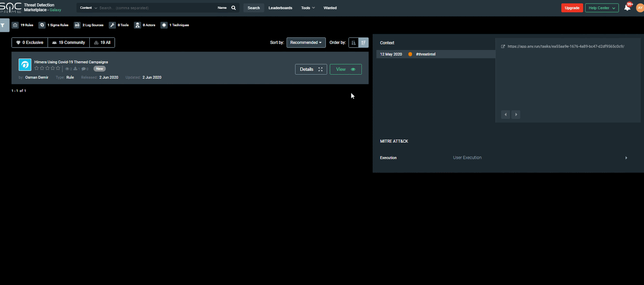Open Details for the Himera rule
Screen dimensions: 644x285
pos(311,69)
